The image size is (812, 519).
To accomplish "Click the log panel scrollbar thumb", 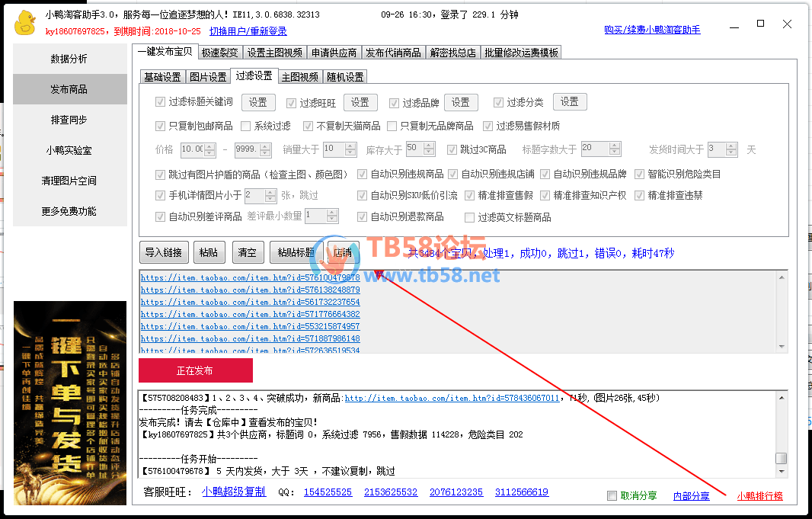I will coord(781,458).
